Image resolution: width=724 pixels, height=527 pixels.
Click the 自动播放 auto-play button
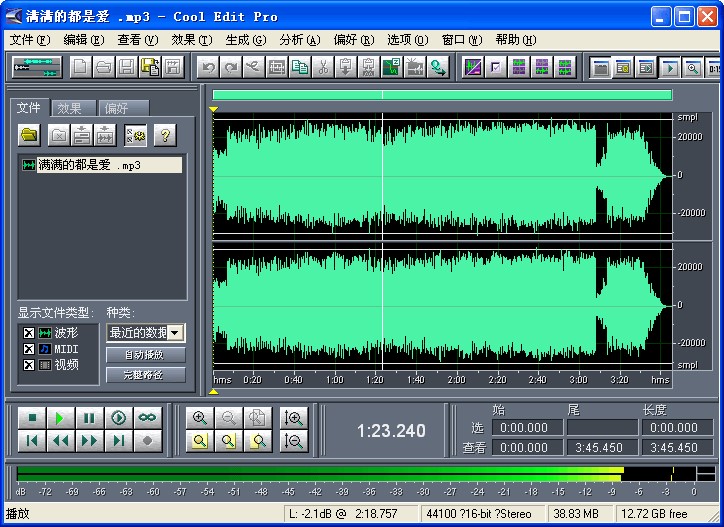click(x=145, y=355)
